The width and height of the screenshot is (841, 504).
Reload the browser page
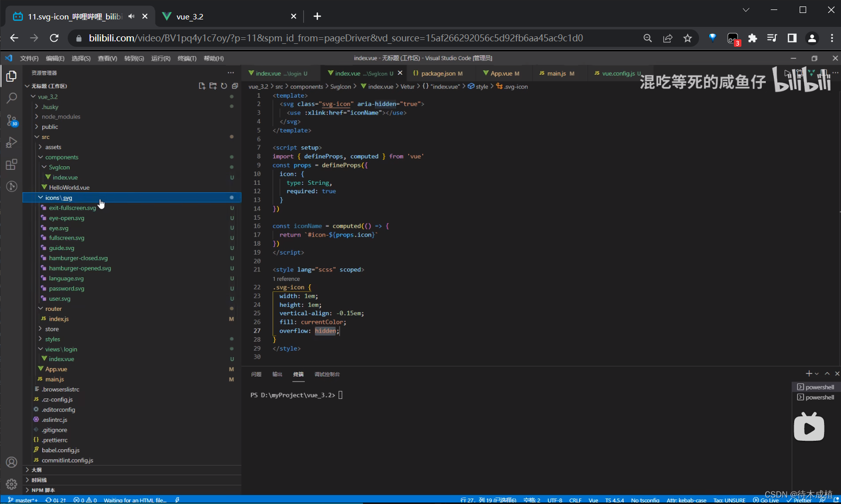(x=54, y=38)
